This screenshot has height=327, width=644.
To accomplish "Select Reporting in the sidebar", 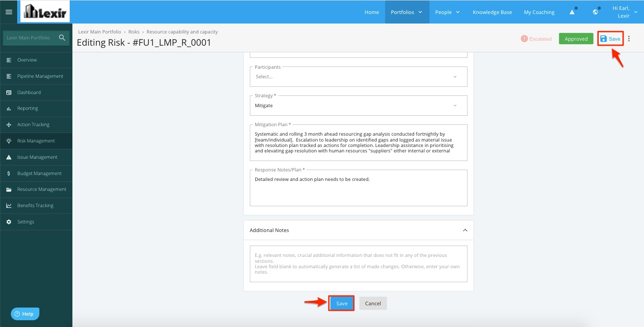I will coord(36,109).
